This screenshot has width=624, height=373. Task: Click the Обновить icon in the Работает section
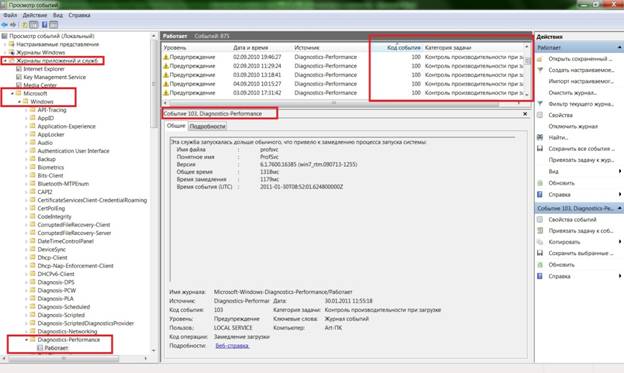click(x=540, y=183)
